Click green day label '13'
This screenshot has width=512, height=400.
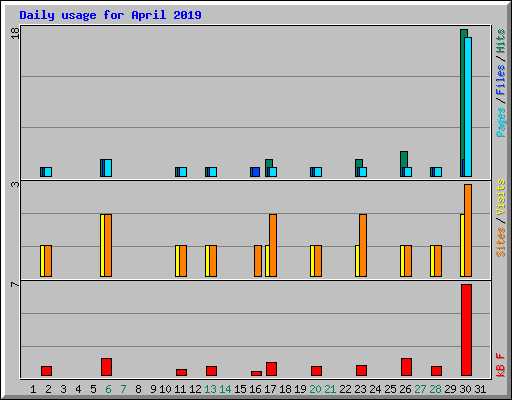tap(210, 389)
